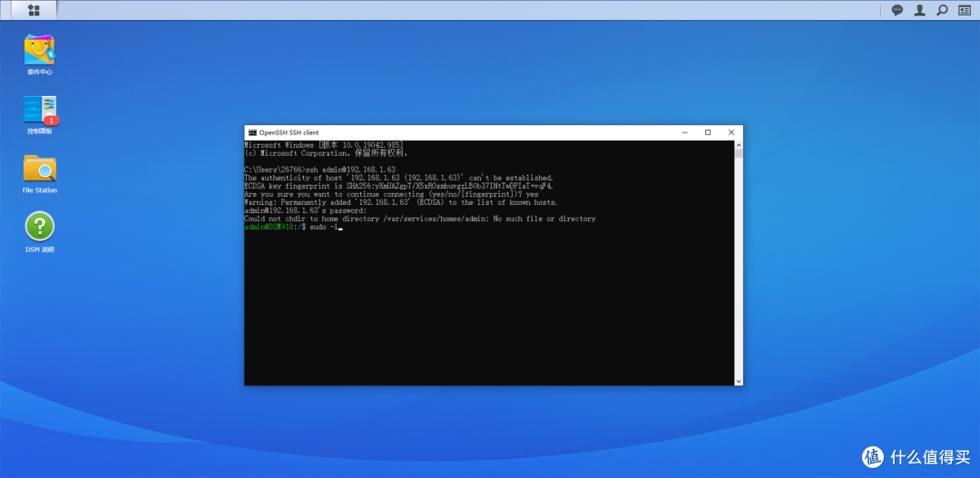Open the widgets panel icon
Image resolution: width=980 pixels, height=478 pixels.
pos(965,10)
